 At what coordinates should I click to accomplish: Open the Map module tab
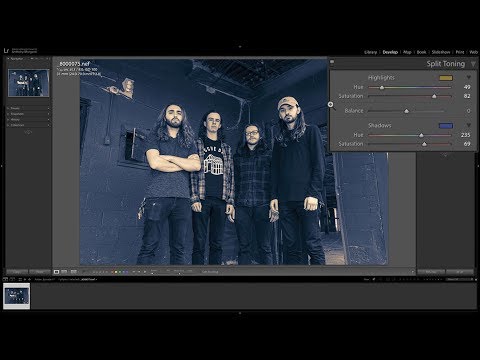407,52
